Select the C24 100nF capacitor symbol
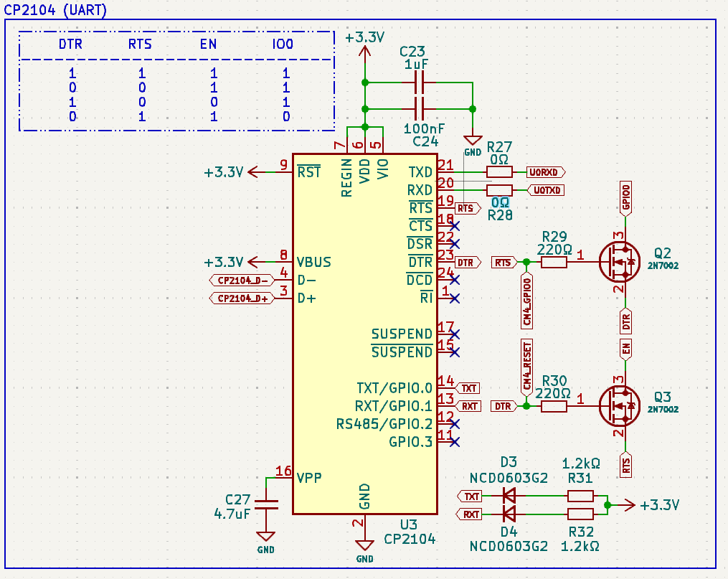 pos(419,109)
